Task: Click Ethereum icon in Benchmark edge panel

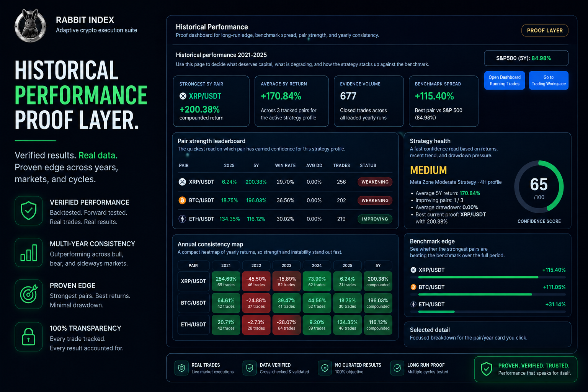Action: 413,304
